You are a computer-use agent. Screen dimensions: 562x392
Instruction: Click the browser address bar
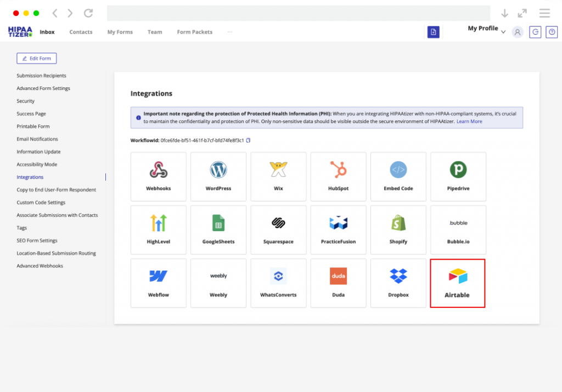tap(299, 13)
